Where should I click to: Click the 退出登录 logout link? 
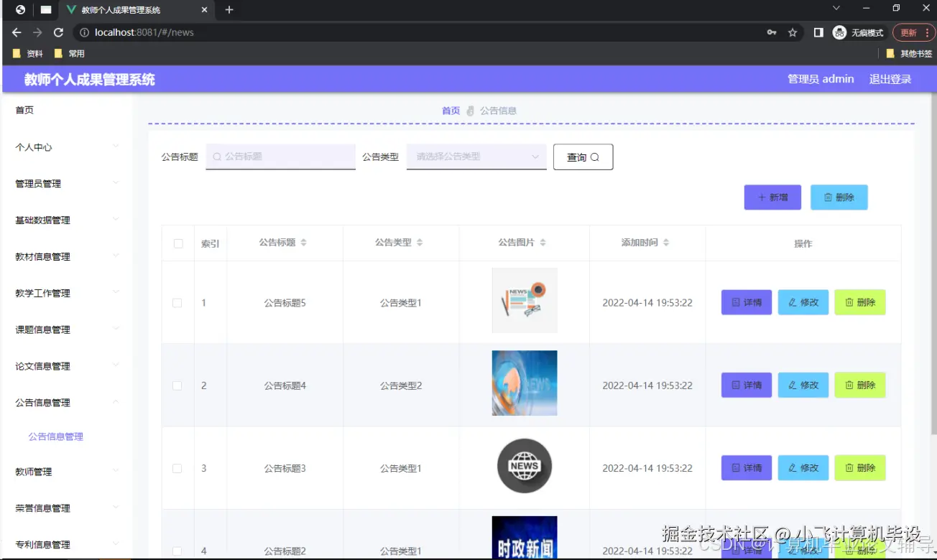click(x=890, y=79)
